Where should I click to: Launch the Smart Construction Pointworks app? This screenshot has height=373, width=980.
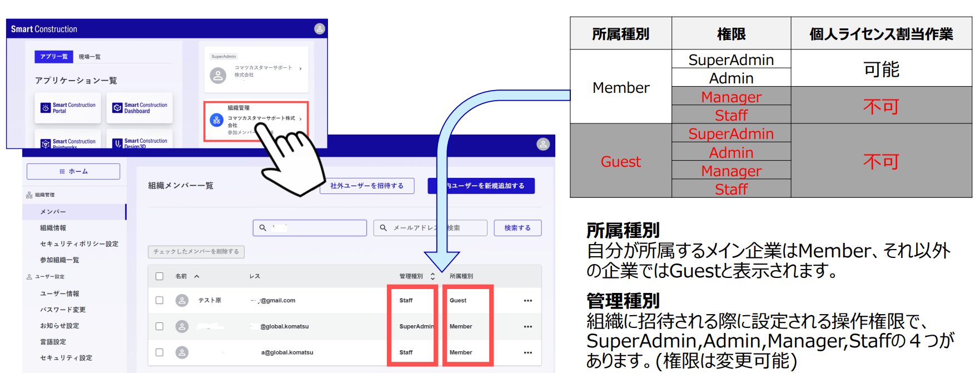point(68,140)
